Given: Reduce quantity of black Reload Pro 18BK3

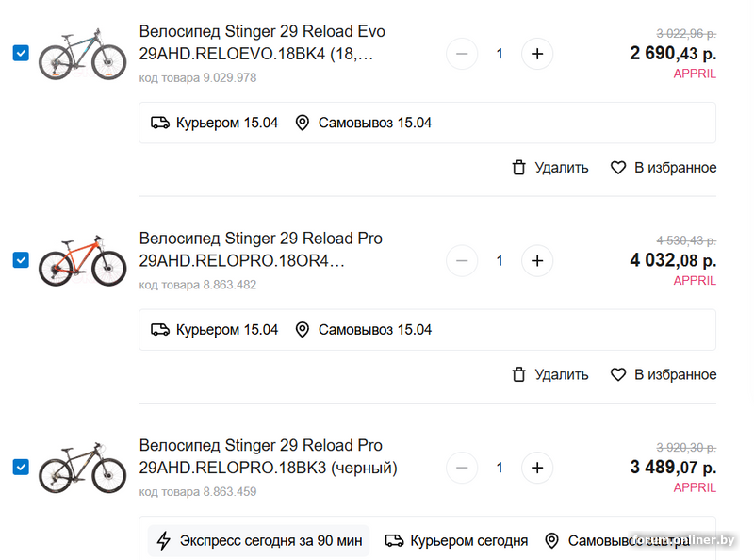Looking at the screenshot, I should click(462, 467).
